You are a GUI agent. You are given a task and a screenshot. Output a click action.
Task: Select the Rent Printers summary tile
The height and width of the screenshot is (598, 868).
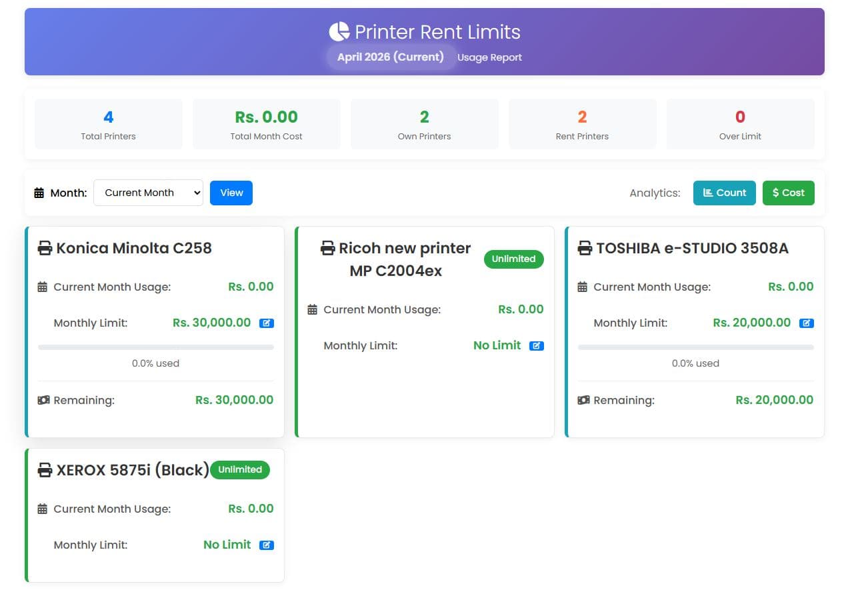pos(583,124)
